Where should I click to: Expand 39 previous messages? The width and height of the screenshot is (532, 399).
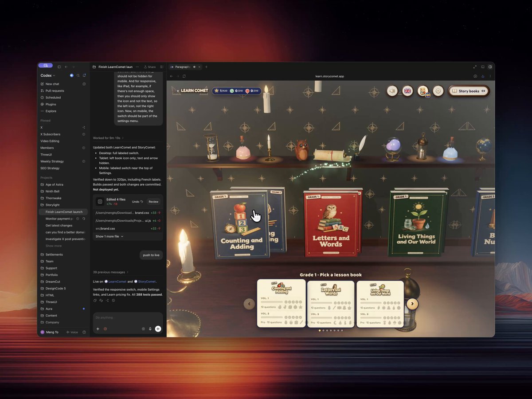(x=111, y=272)
